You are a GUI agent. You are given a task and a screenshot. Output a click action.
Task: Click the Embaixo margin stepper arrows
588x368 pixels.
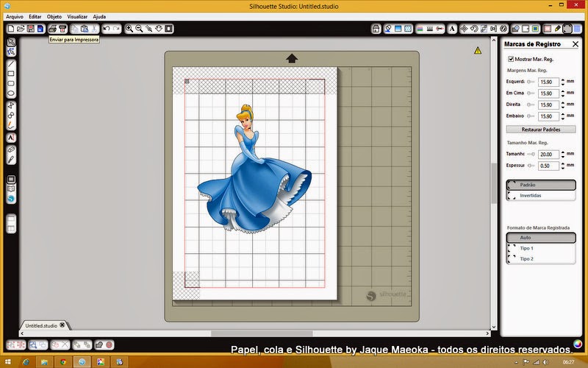tap(562, 116)
